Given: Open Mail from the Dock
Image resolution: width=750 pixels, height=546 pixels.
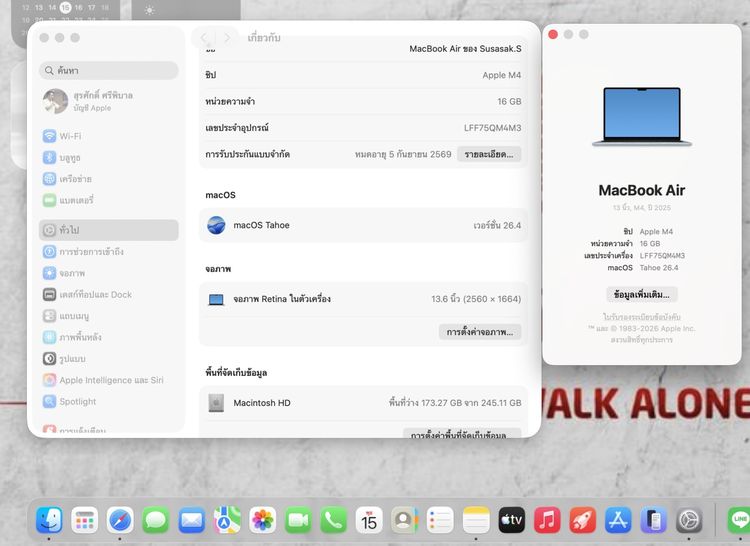Looking at the screenshot, I should [x=191, y=520].
